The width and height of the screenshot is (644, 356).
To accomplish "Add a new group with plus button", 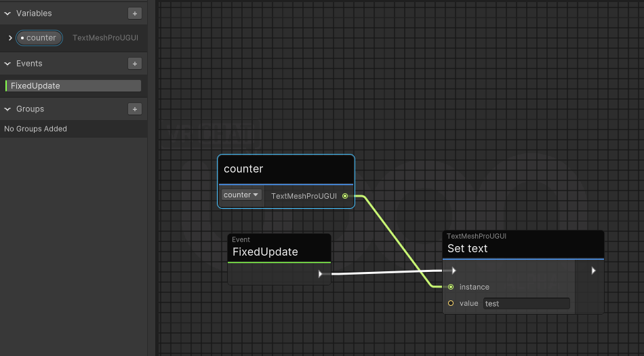I will (x=135, y=109).
